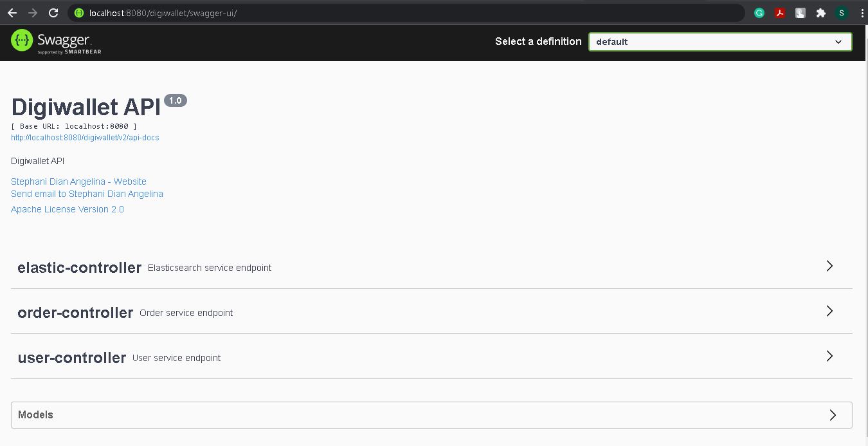Image resolution: width=868 pixels, height=446 pixels.
Task: Expand order-controller with its chevron
Action: point(829,311)
